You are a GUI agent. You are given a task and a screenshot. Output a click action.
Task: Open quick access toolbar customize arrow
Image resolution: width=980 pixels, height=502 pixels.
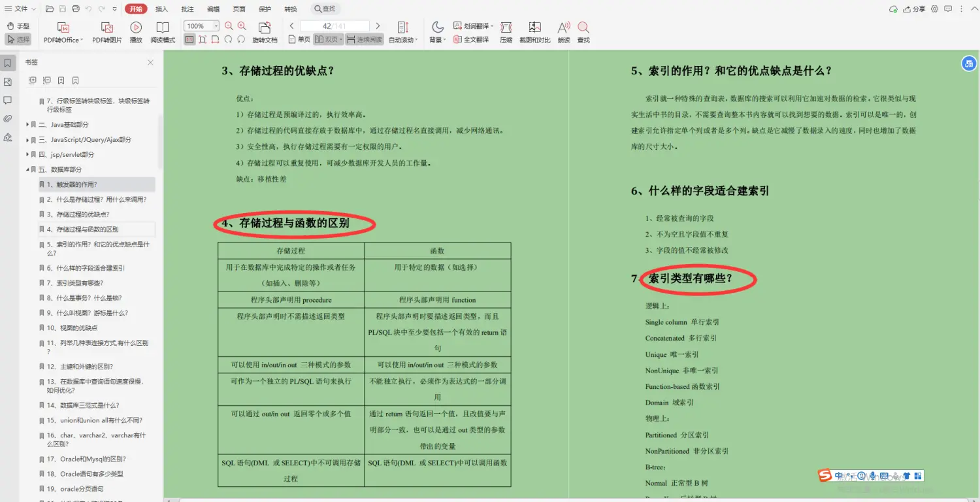click(x=115, y=9)
